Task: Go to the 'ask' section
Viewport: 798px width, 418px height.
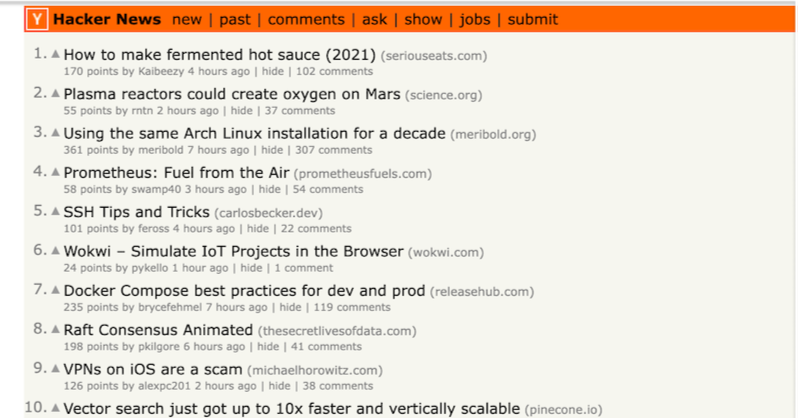Action: tap(376, 19)
